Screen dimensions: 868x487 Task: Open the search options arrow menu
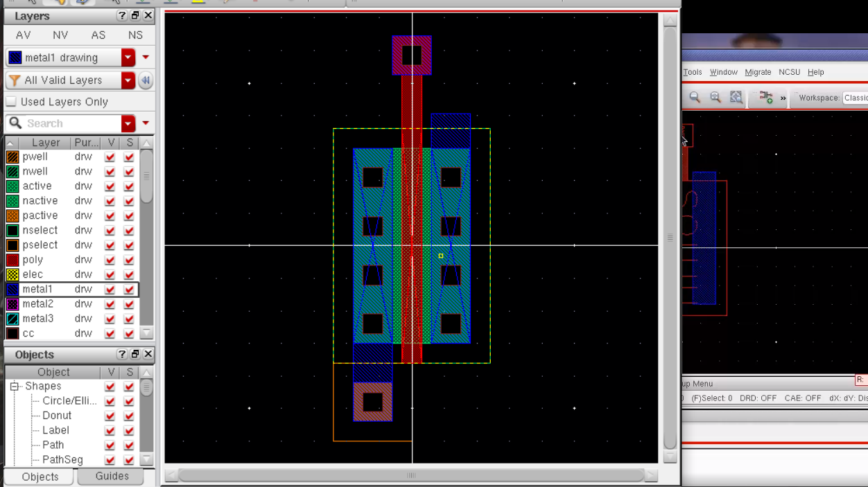[x=146, y=123]
